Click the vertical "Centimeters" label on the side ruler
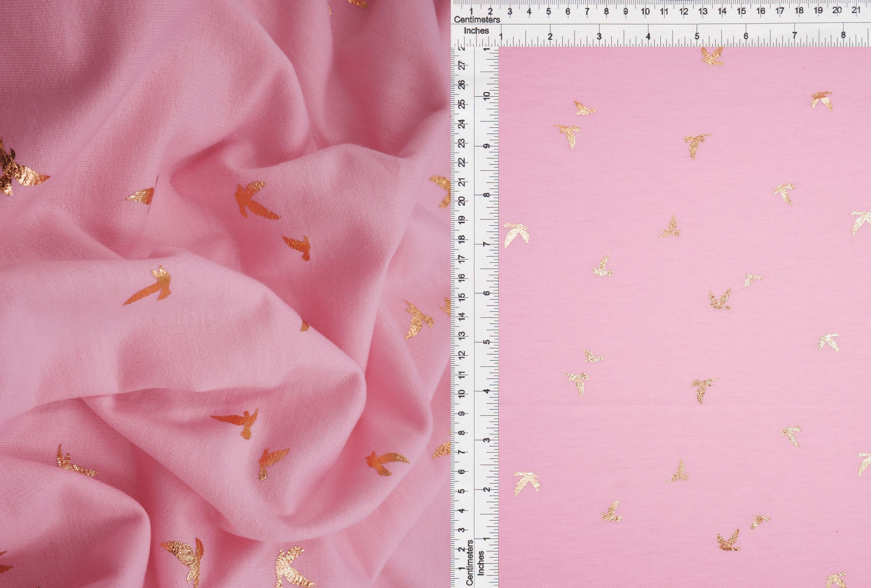Screen dimensions: 871x588 [x=470, y=562]
